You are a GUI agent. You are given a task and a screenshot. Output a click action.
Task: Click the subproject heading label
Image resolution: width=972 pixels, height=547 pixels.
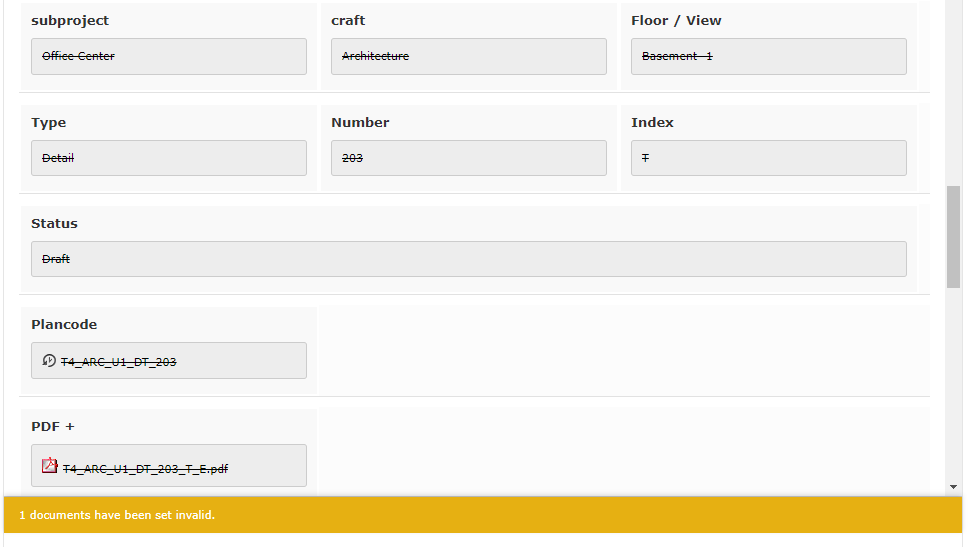pos(70,20)
